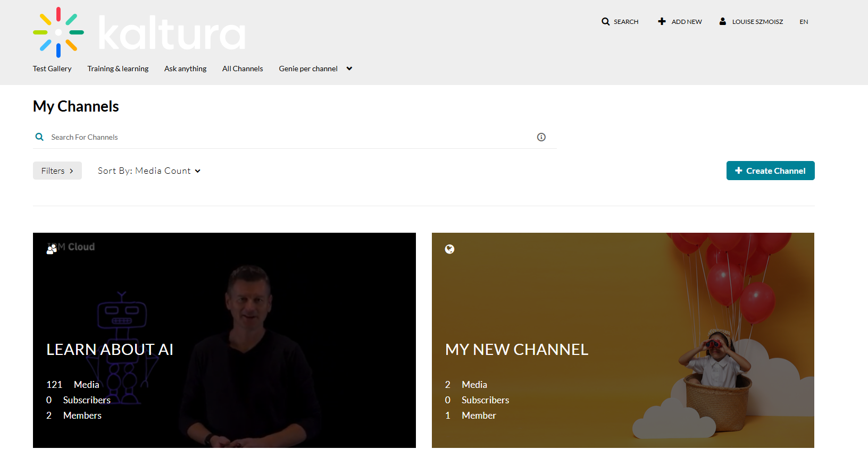Viewport: 868px width, 466px height.
Task: Expand the Filters panel
Action: pyautogui.click(x=57, y=171)
